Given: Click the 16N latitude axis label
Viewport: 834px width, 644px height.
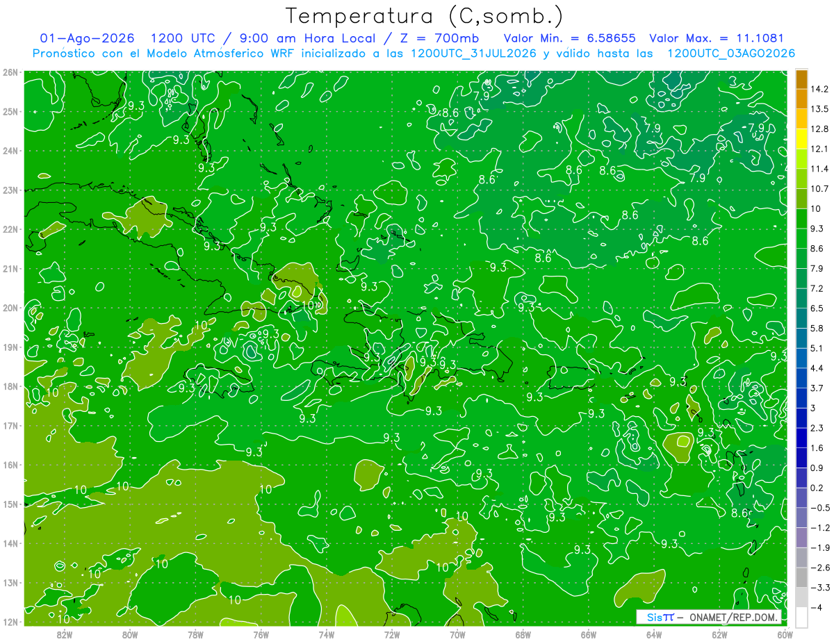Looking at the screenshot, I should (x=10, y=465).
